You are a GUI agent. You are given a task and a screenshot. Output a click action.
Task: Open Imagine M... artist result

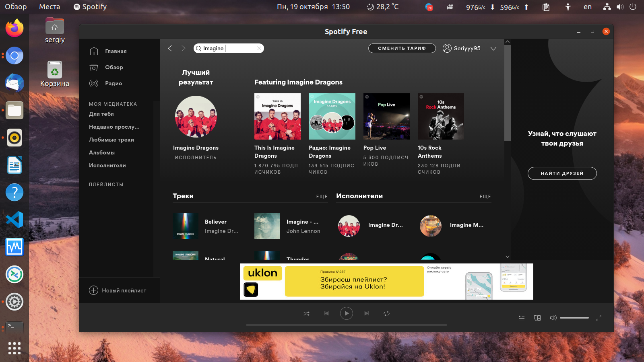(467, 225)
